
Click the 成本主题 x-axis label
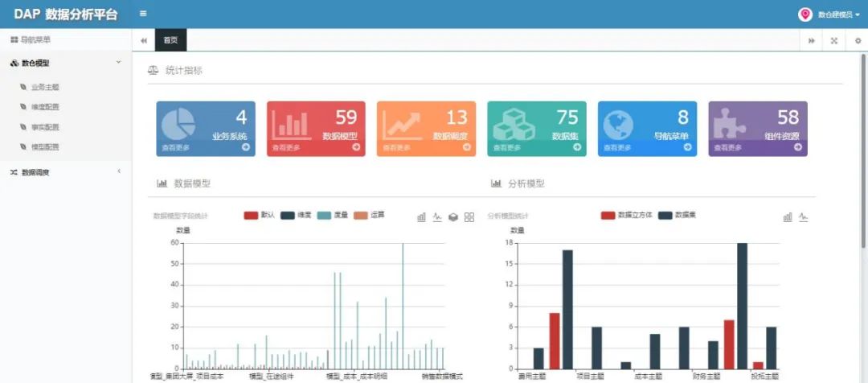click(x=649, y=377)
